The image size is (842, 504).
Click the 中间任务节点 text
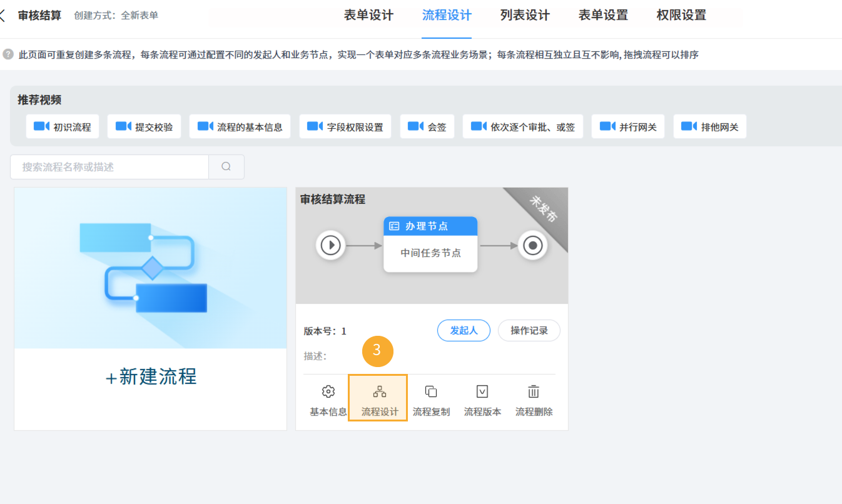(430, 253)
